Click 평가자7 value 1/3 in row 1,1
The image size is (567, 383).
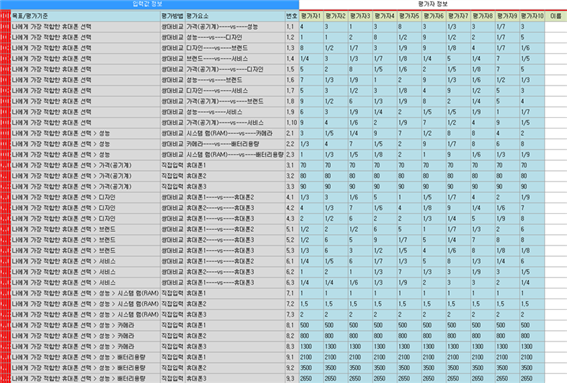(x=459, y=27)
